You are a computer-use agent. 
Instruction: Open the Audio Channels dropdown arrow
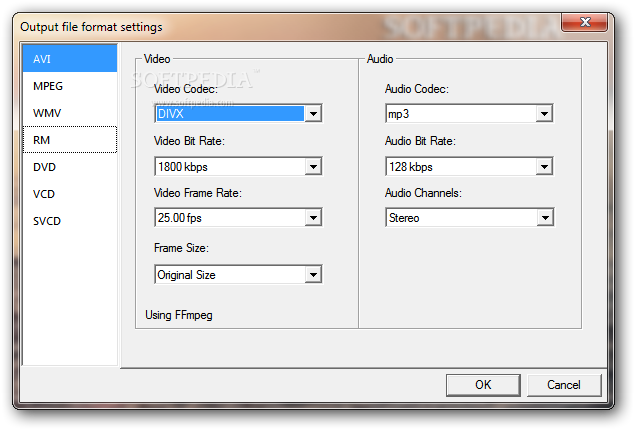click(x=545, y=218)
